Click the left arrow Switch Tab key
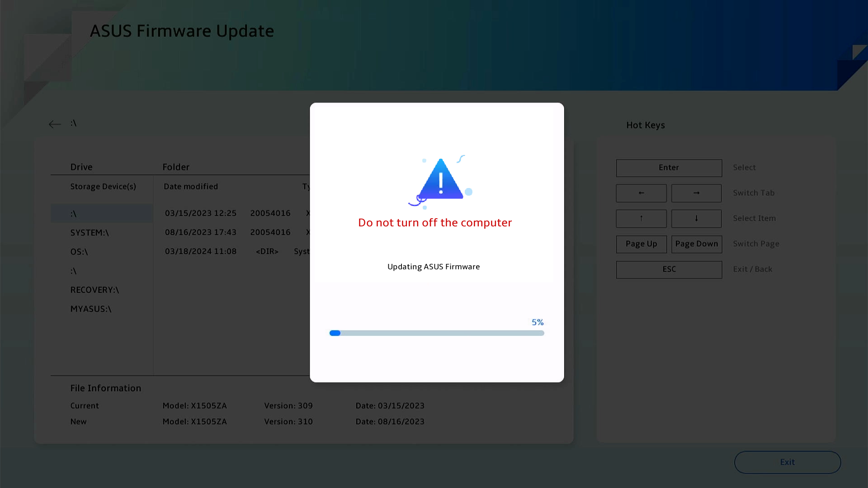The width and height of the screenshot is (868, 488). 642,193
